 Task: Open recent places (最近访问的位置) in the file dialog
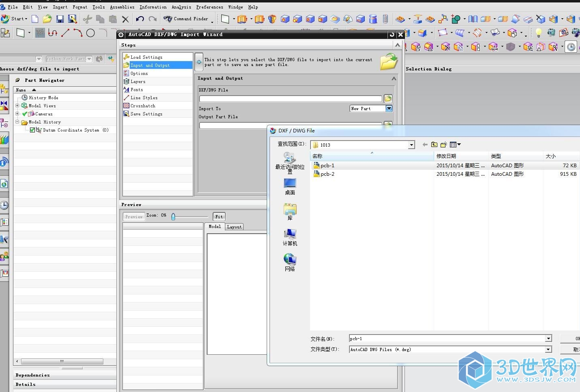pos(290,163)
